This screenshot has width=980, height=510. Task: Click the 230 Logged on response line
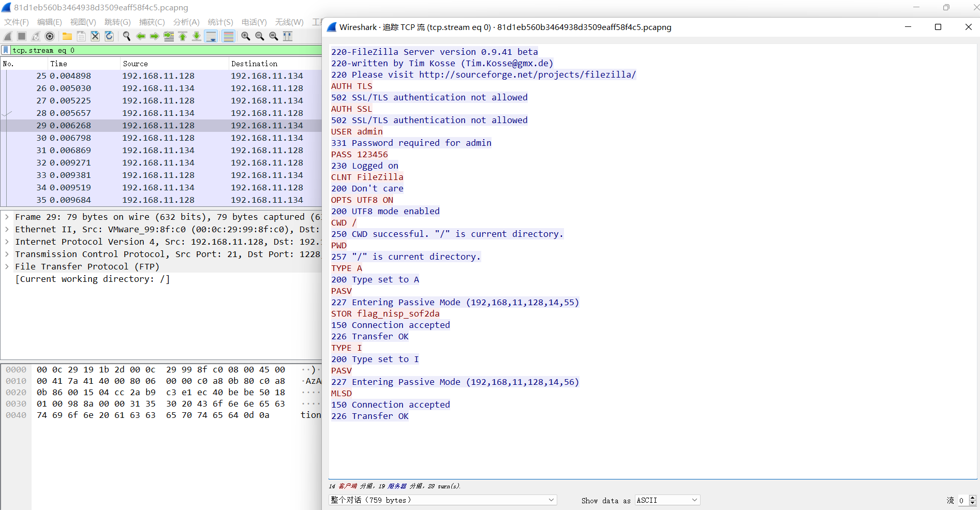pyautogui.click(x=365, y=166)
